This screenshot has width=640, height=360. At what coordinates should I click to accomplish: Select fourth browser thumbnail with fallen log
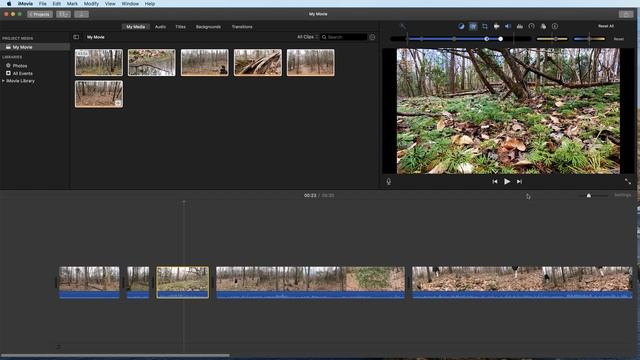tap(258, 62)
